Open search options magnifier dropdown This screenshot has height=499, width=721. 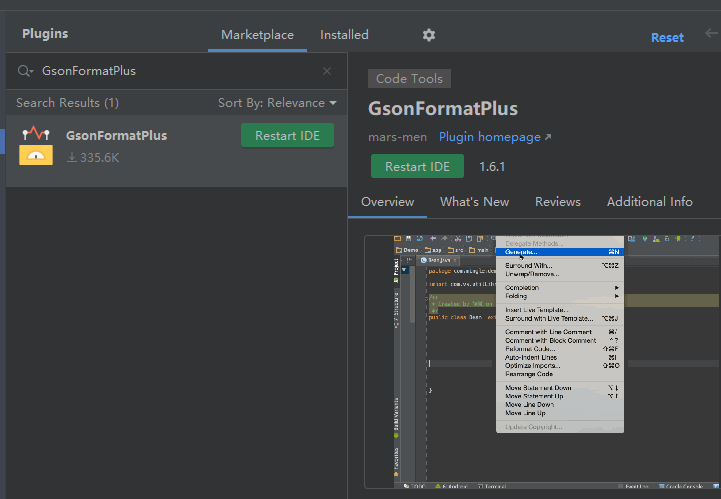[x=25, y=71]
